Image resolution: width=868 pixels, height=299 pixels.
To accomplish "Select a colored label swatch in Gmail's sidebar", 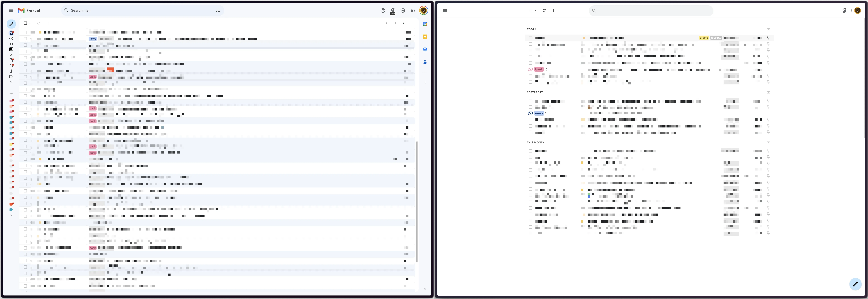I will point(11,101).
